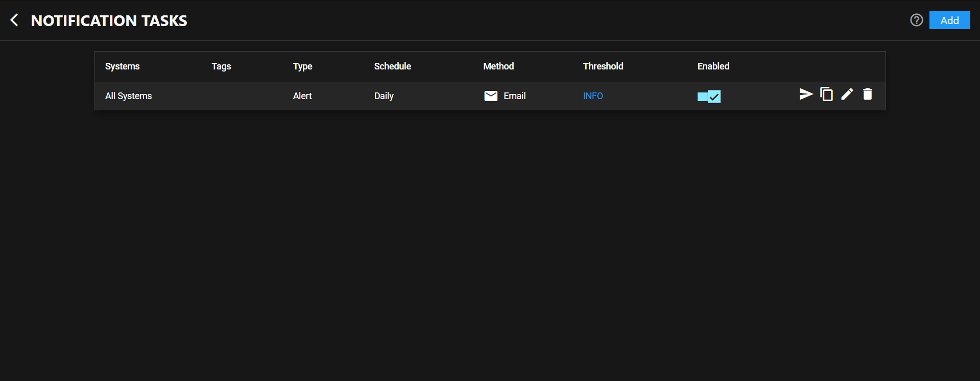Select the All Systems row cell
Viewport: 980px width, 381px height.
point(128,96)
